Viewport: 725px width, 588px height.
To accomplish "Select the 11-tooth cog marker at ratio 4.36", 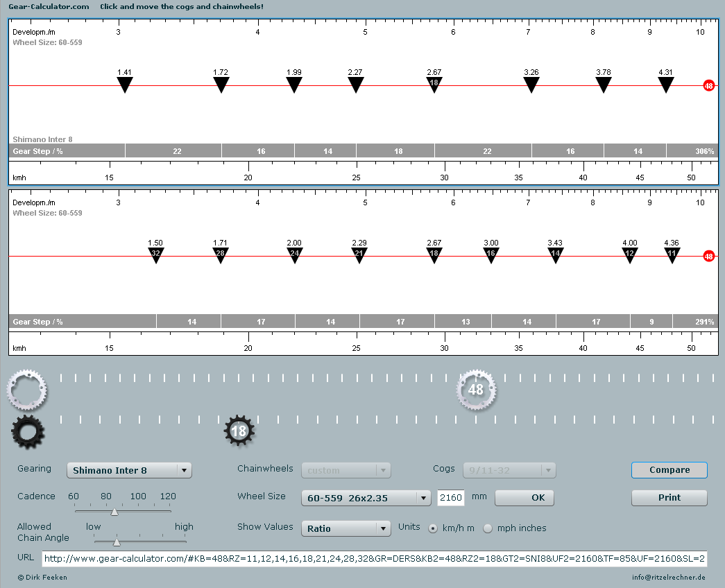I will 672,254.
